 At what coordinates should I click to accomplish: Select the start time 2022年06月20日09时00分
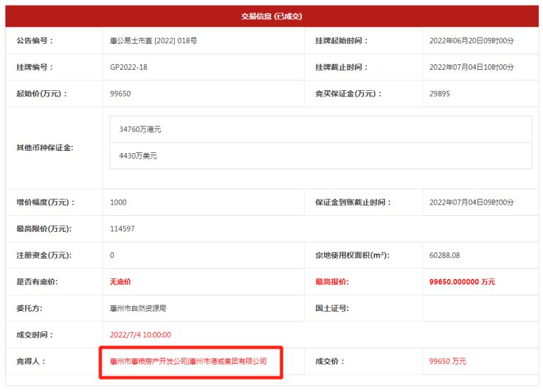click(472, 40)
